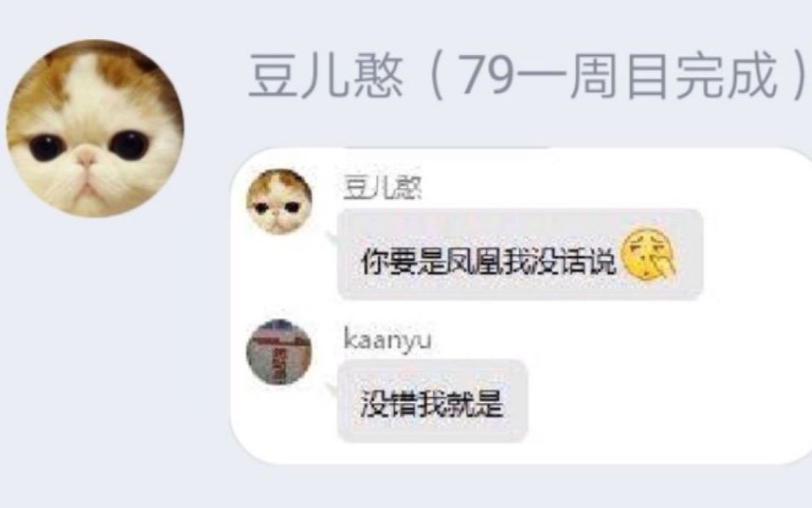Viewport: 812px width, 508px height.
Task: Click the closing parenthesis after 完成
Action: click(800, 77)
